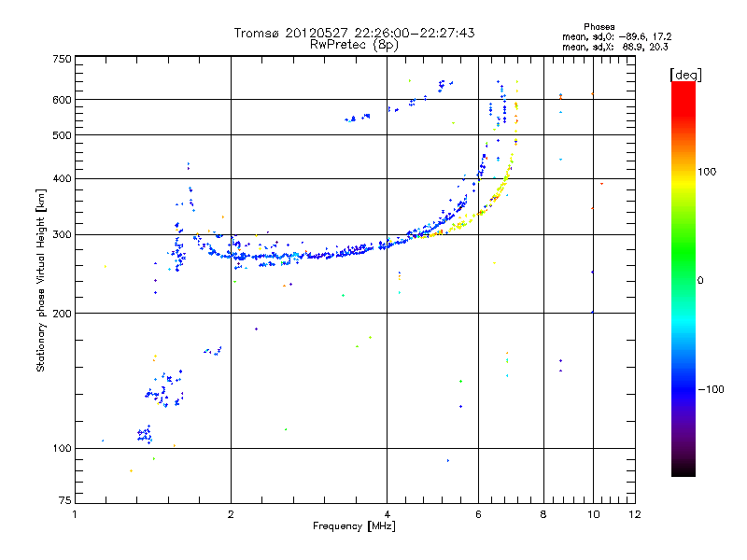This screenshot has height=560, width=747.
Task: Click the height axis tick label "500"
Action: click(x=62, y=135)
